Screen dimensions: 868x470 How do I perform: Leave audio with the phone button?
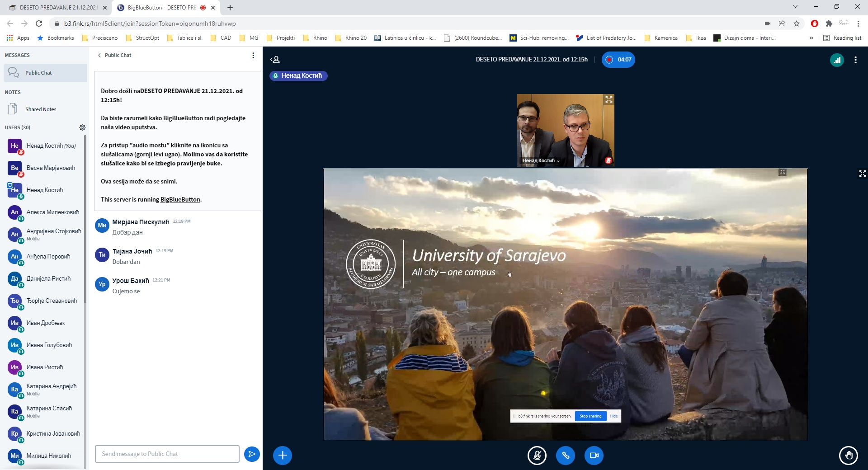[566, 455]
